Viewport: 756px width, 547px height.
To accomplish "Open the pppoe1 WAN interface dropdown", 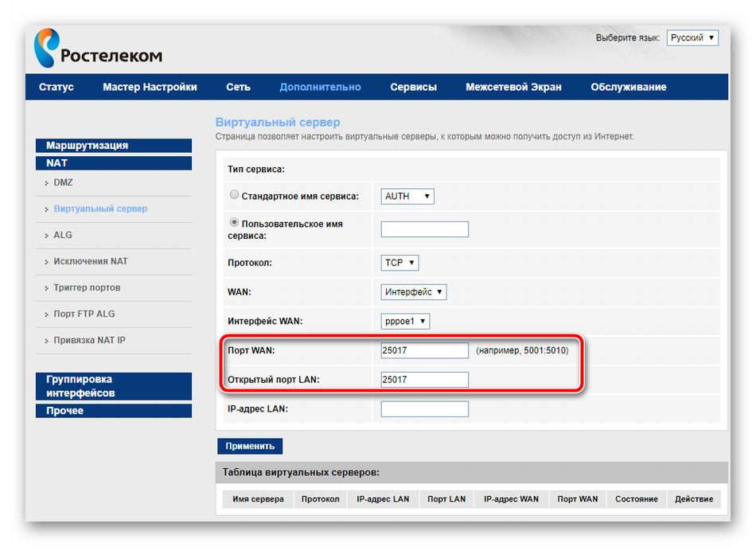I will click(x=405, y=322).
